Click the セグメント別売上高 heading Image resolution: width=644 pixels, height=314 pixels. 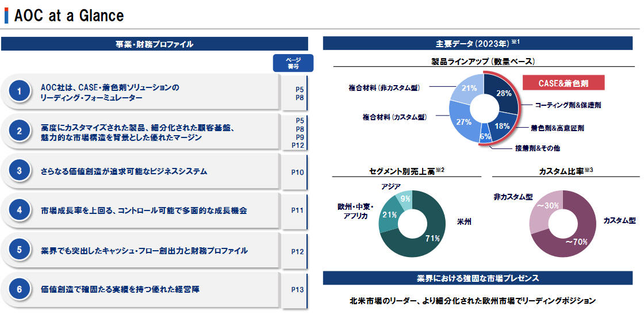[407, 171]
